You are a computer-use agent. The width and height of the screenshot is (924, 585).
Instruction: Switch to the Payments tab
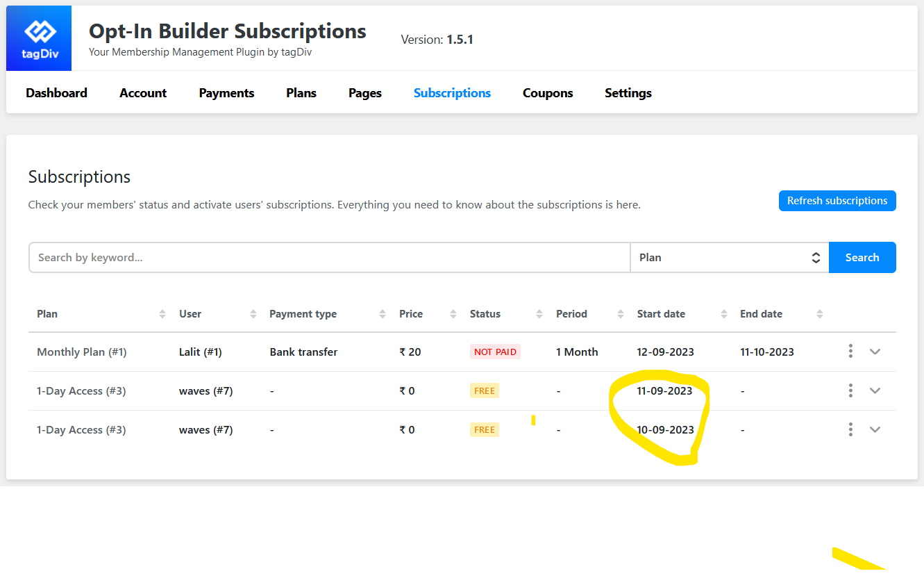(226, 93)
